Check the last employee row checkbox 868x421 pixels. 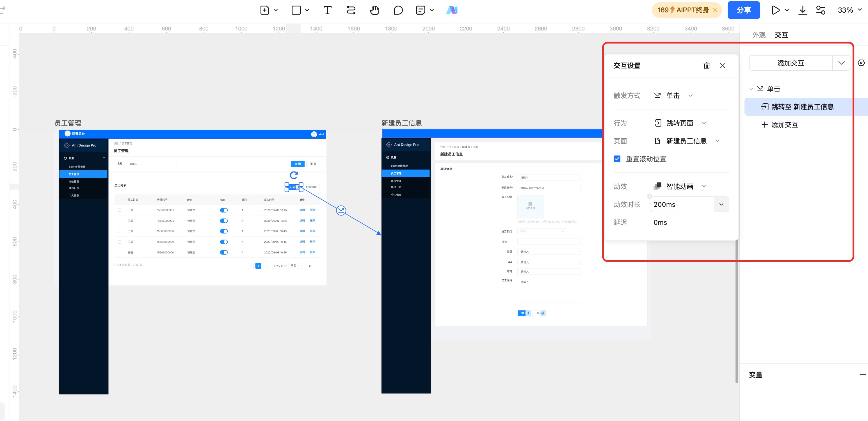120,252
